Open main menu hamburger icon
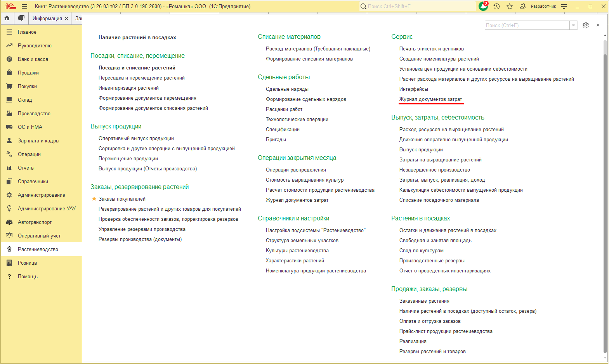This screenshot has height=364, width=609. point(24,7)
